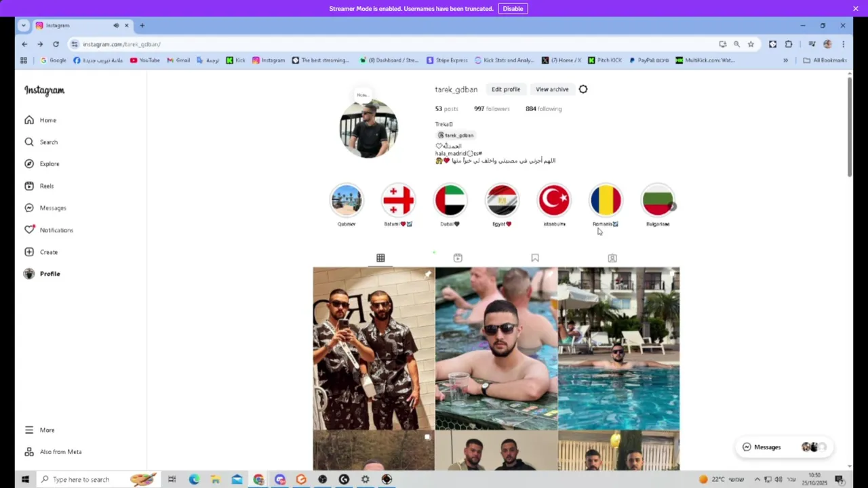The width and height of the screenshot is (868, 488).
Task: Reload the browser page
Action: (x=56, y=44)
